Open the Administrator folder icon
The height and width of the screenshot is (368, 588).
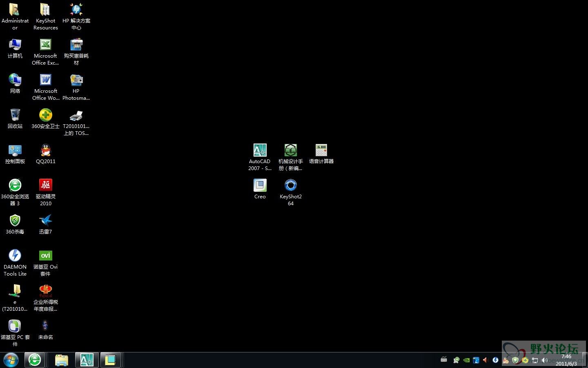point(15,10)
